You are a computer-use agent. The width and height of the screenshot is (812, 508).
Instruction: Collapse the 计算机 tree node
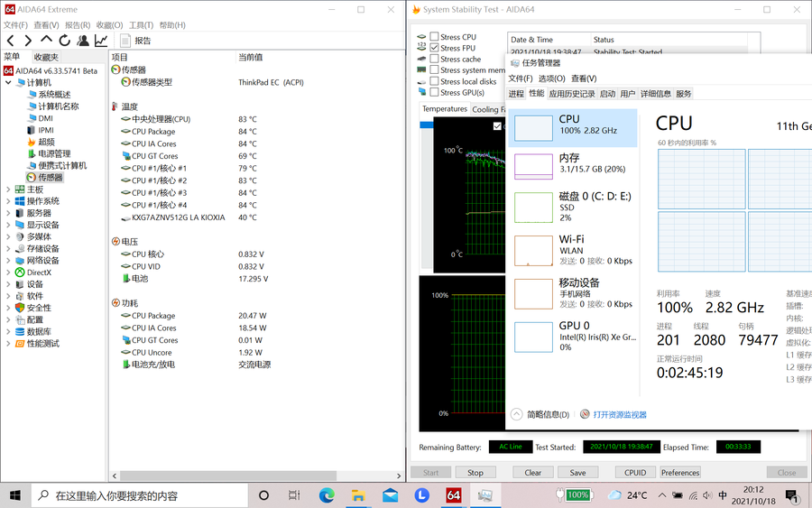click(8, 82)
